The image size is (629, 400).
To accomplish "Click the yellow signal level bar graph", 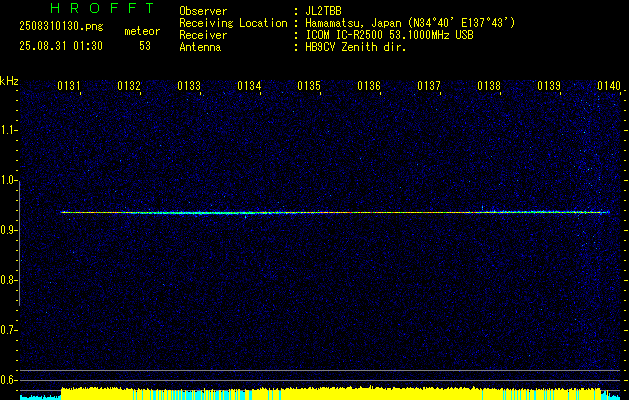I will (329, 393).
